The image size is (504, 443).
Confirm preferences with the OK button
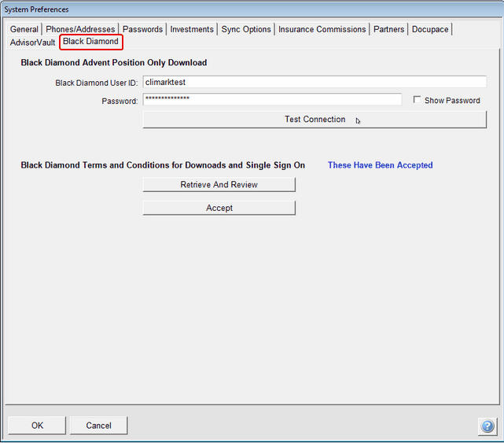coord(37,426)
